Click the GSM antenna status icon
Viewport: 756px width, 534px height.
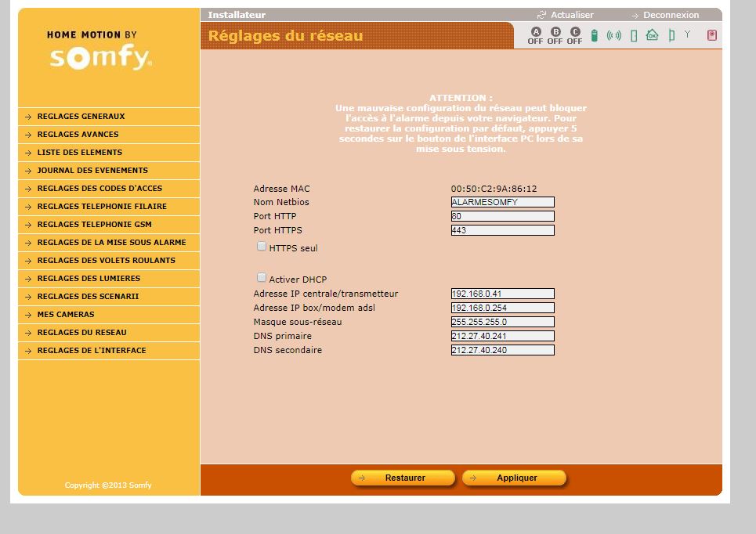(688, 34)
